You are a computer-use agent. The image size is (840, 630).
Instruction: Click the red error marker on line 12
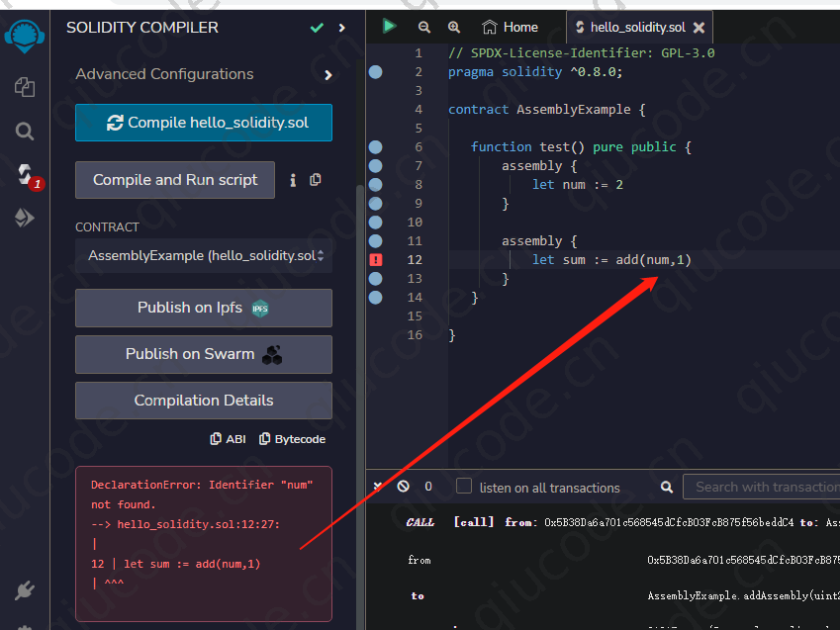click(x=376, y=260)
